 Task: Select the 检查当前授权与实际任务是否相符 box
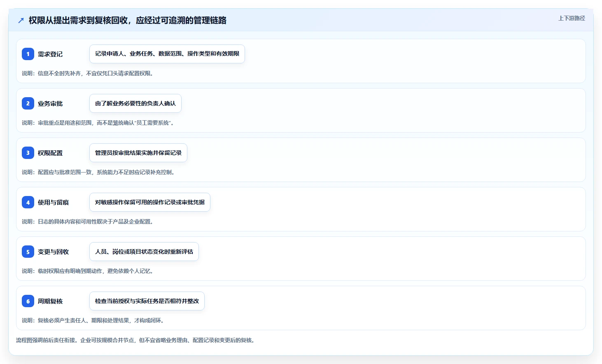pyautogui.click(x=147, y=301)
